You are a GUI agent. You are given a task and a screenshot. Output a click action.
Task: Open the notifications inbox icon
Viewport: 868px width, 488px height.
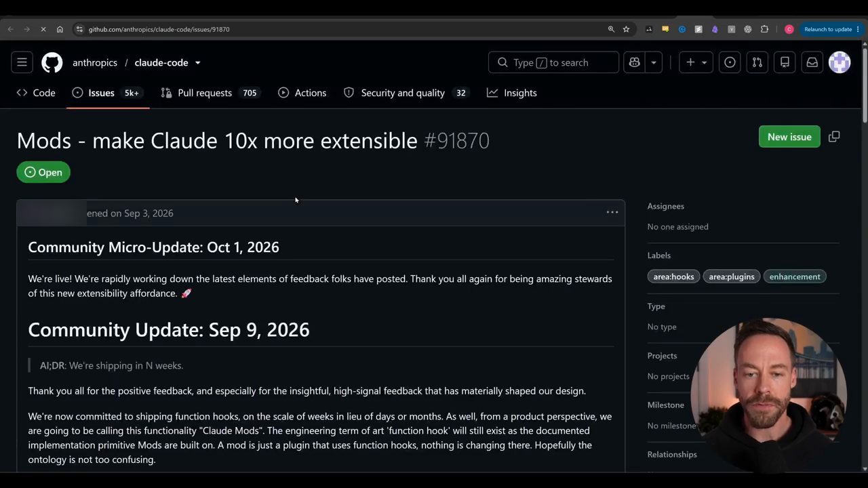[812, 62]
